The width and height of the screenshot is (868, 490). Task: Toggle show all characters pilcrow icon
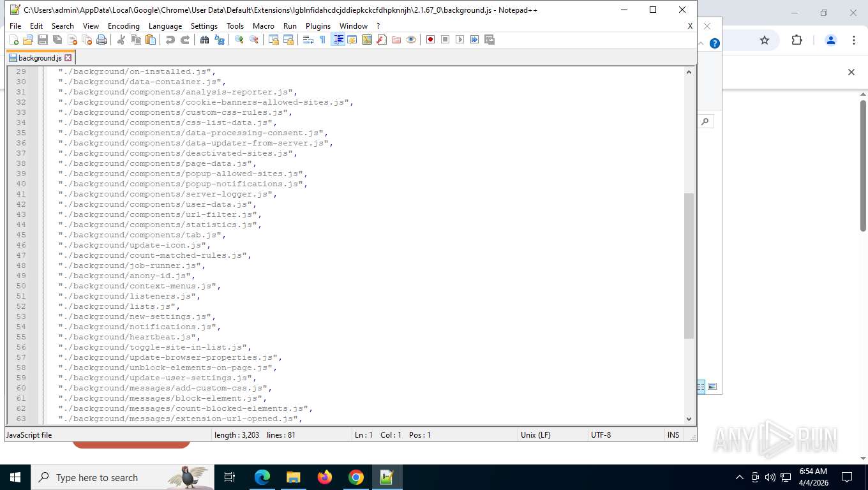[x=322, y=40]
